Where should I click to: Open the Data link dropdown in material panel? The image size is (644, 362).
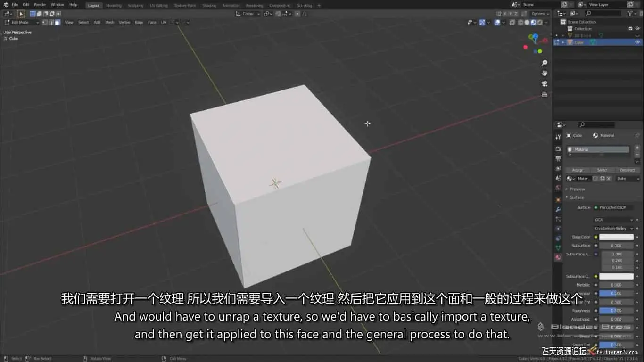[628, 179]
